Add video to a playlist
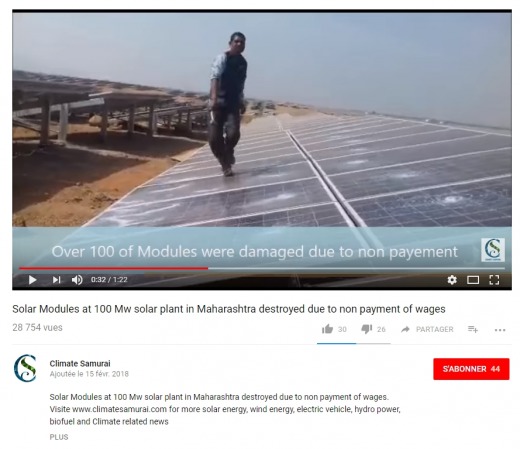The image size is (520, 449). point(473,329)
